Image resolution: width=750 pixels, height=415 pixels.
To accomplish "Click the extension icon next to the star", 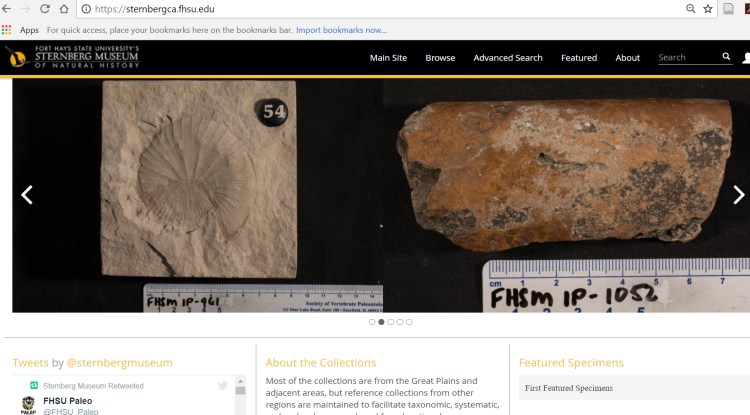I will pyautogui.click(x=728, y=9).
